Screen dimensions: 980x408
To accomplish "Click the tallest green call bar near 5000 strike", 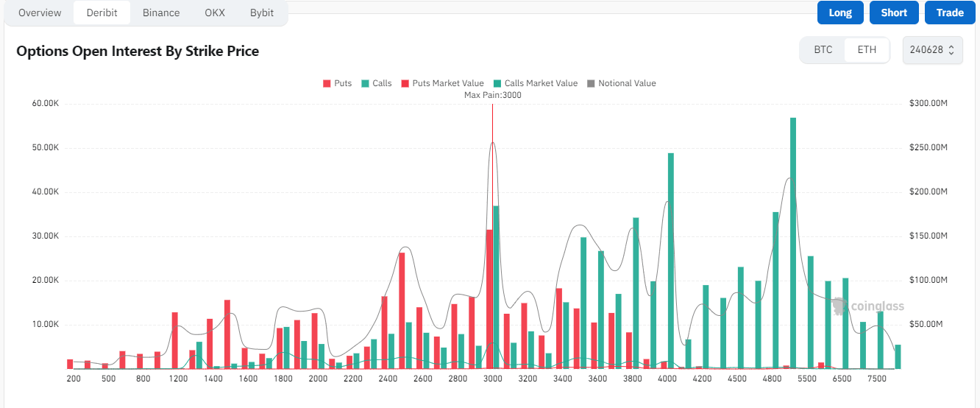I will click(x=793, y=243).
